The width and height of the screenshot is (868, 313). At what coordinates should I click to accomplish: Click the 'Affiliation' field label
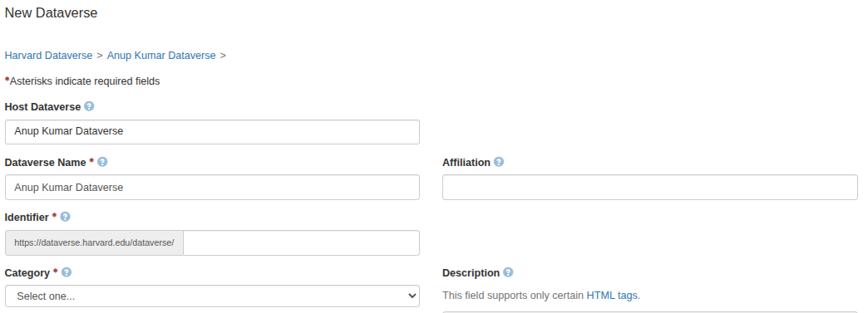(466, 163)
